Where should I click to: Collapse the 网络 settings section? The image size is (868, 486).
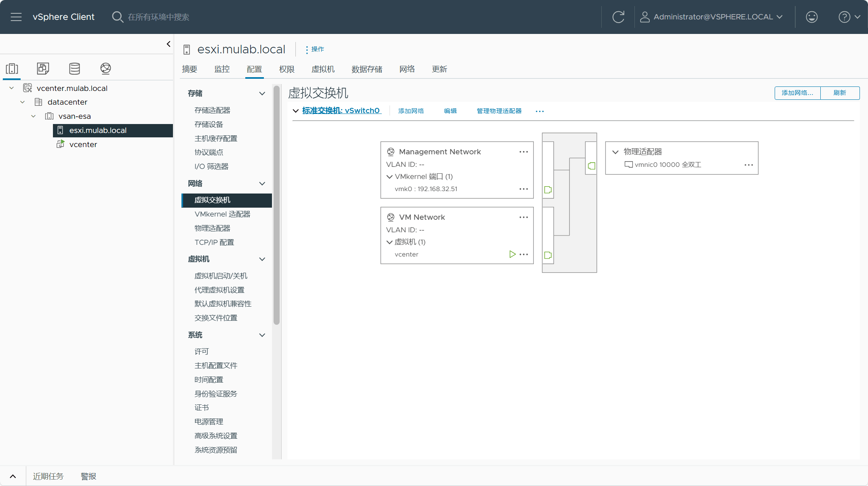point(262,184)
